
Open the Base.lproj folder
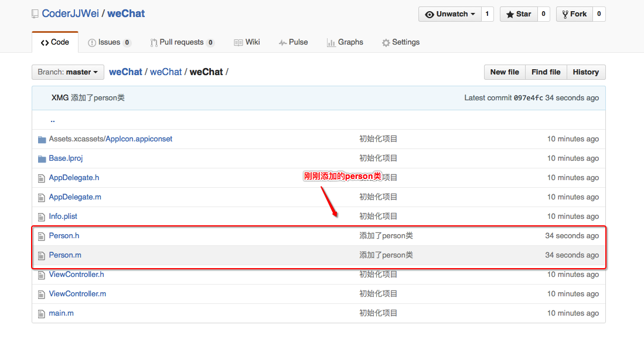[66, 158]
